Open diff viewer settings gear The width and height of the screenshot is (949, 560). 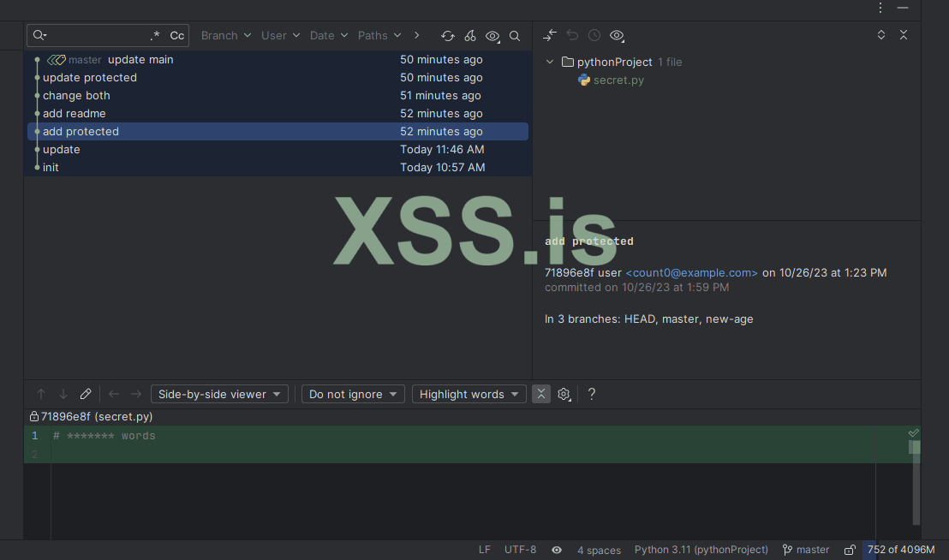(564, 393)
